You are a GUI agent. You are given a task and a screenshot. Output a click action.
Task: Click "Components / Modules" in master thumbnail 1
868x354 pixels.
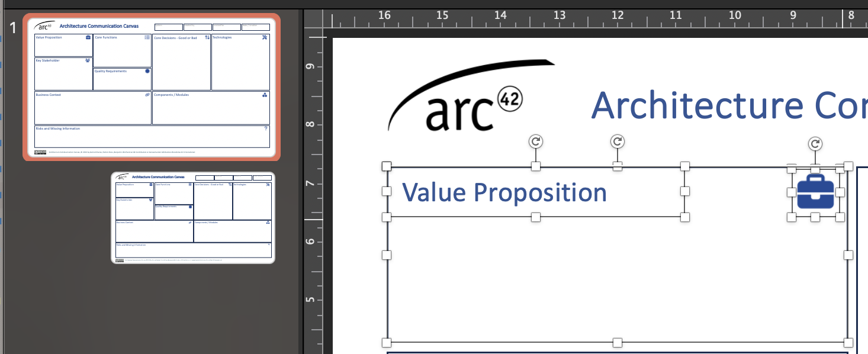[171, 95]
